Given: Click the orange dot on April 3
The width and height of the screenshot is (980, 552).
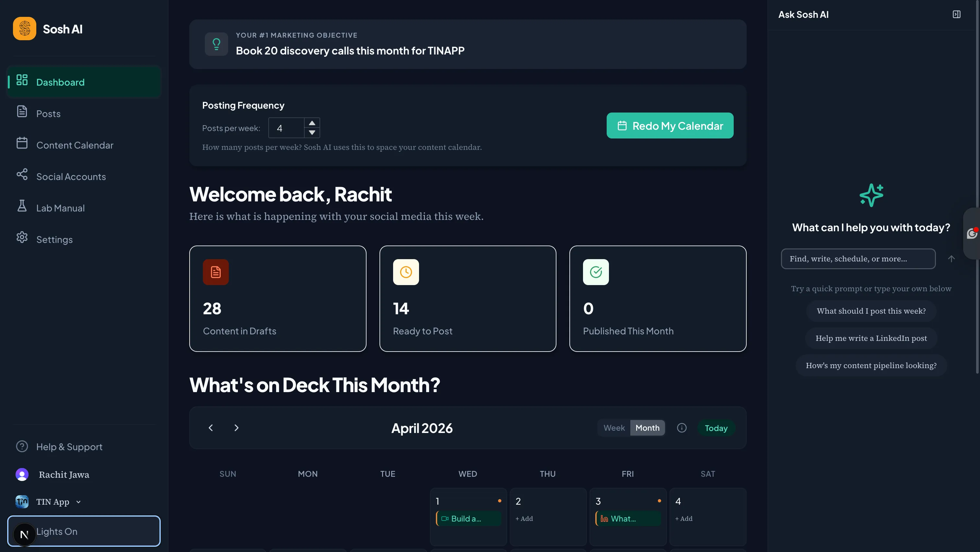Looking at the screenshot, I should [659, 501].
